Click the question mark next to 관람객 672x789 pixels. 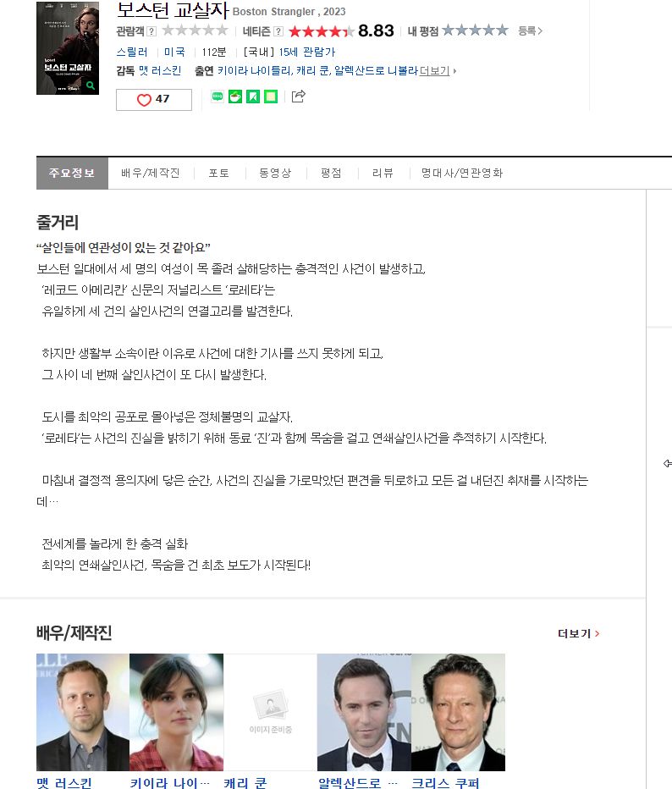pyautogui.click(x=151, y=31)
